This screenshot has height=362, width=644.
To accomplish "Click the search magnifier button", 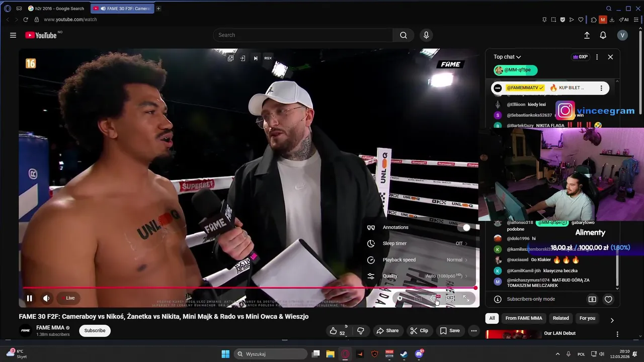I will (404, 35).
